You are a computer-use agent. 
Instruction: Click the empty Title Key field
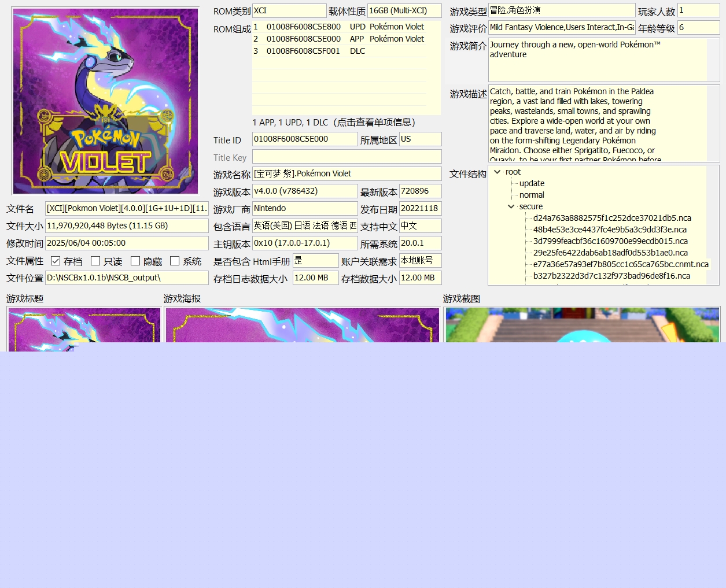coord(347,157)
